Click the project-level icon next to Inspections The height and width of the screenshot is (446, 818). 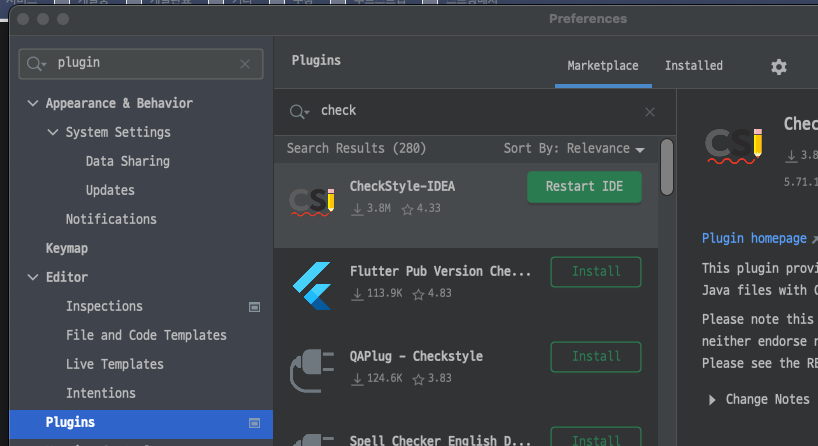click(x=254, y=307)
